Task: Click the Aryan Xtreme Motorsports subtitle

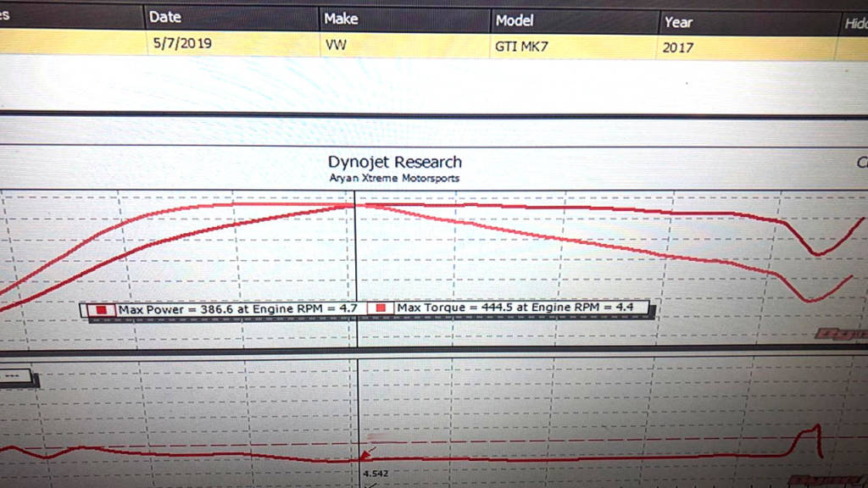Action: pos(394,179)
